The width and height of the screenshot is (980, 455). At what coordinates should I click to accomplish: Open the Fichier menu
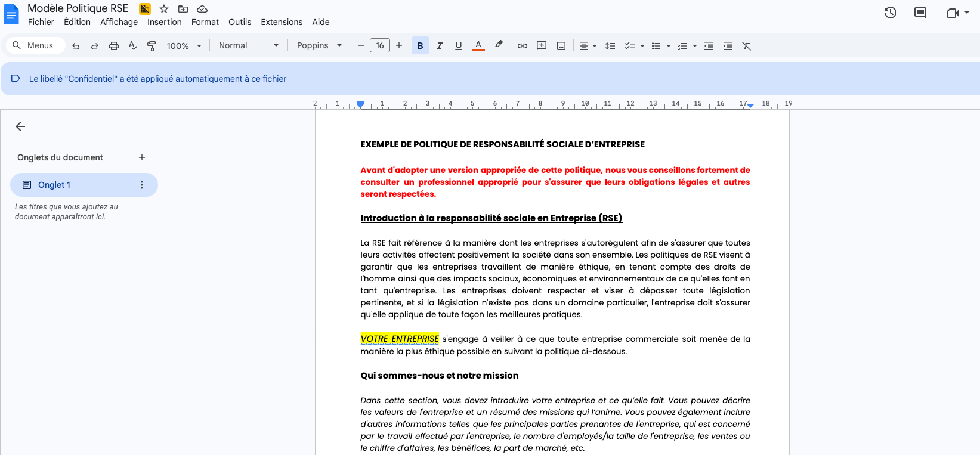coord(41,22)
